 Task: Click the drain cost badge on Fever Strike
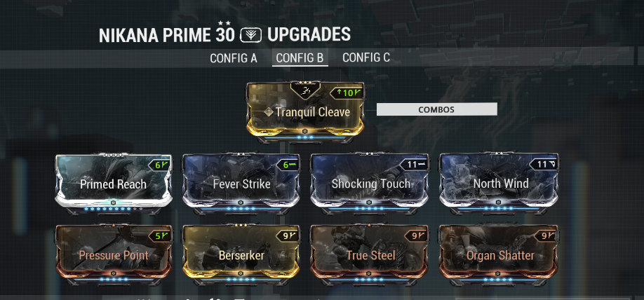coord(289,165)
